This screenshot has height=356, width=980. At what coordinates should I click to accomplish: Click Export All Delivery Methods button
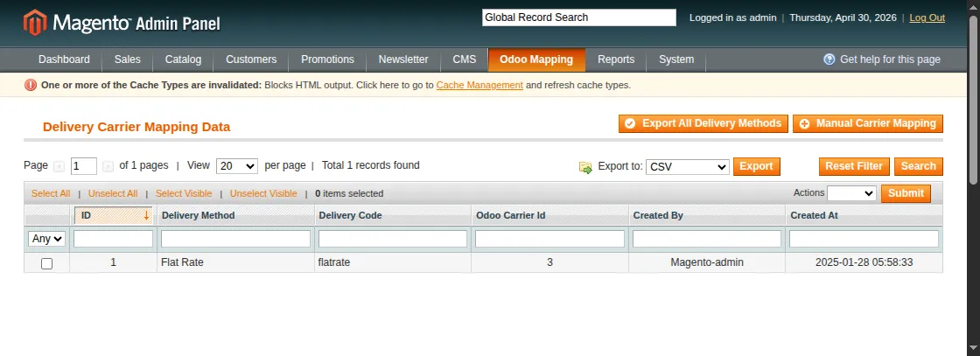[703, 123]
